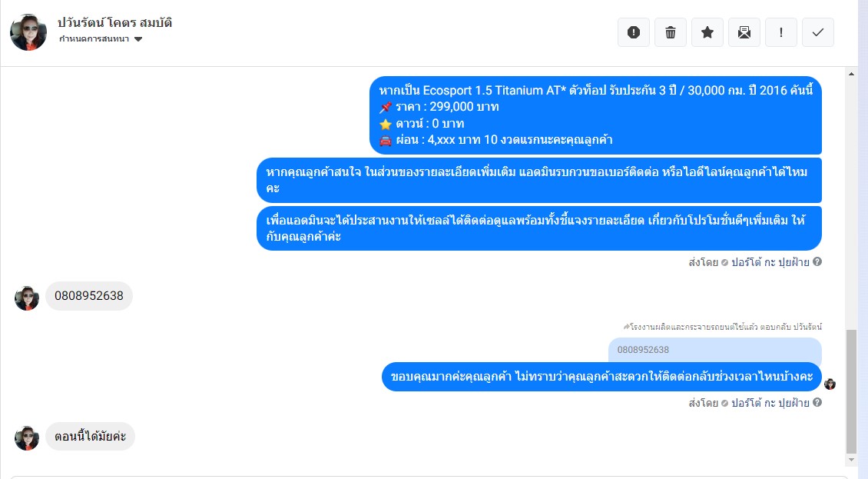Click the quoted 0808952638 reply preview
Viewport: 868px width, 479px height.
tap(714, 350)
